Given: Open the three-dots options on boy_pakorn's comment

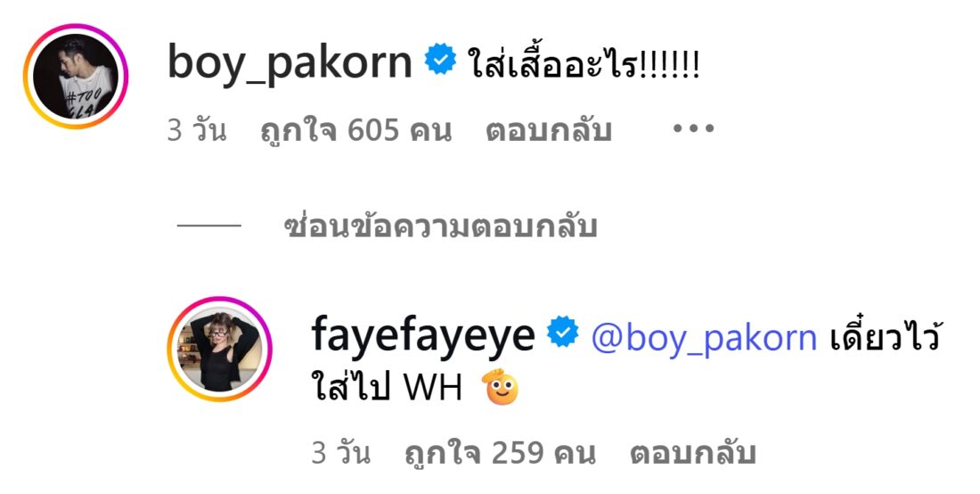Looking at the screenshot, I should pyautogui.click(x=693, y=128).
